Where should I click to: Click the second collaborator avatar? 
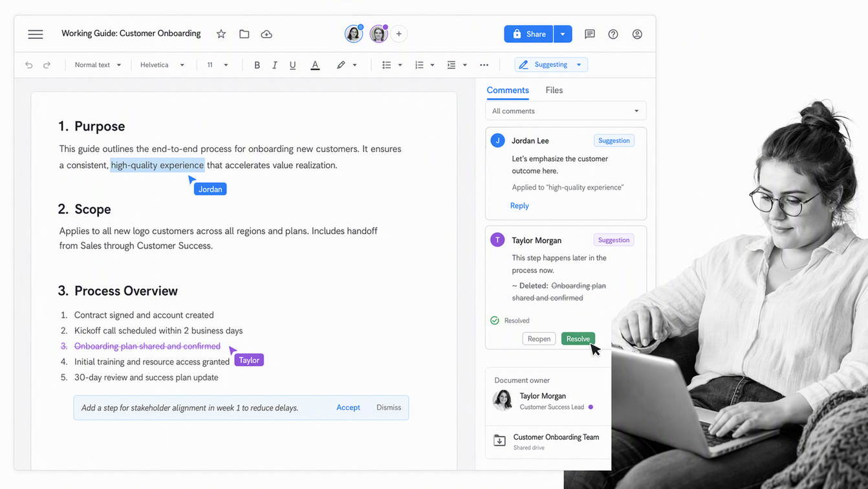click(379, 34)
